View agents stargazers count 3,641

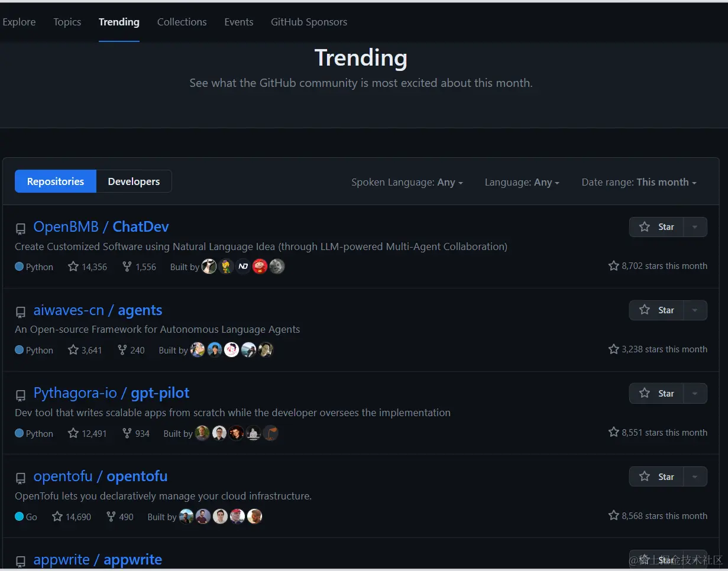(x=85, y=350)
